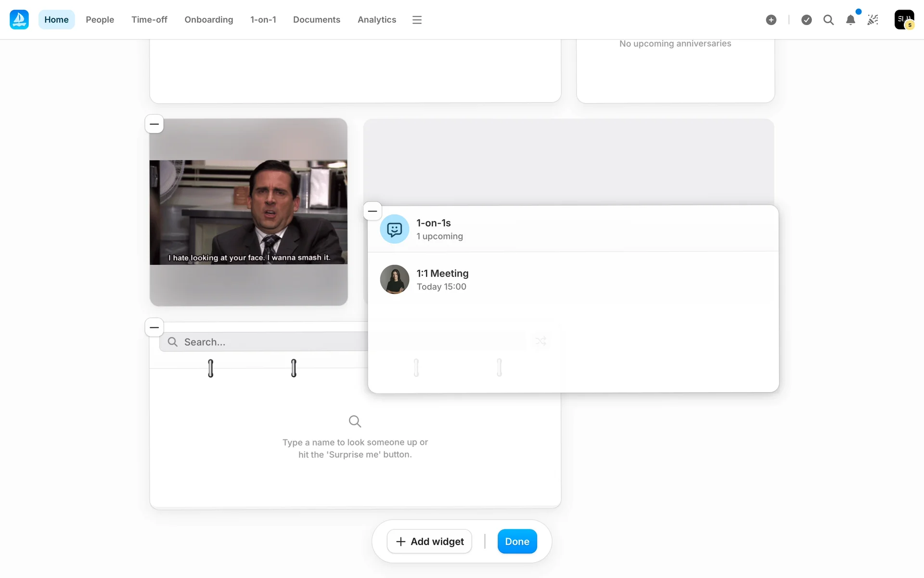Click the celebration confetti icon
This screenshot has height=578, width=924.
(873, 20)
